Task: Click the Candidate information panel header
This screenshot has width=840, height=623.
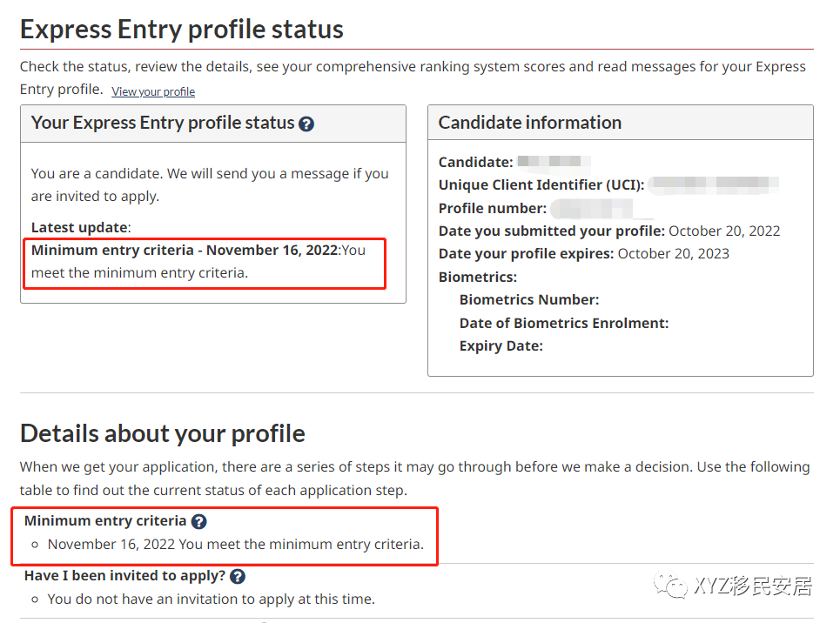Action: 530,123
